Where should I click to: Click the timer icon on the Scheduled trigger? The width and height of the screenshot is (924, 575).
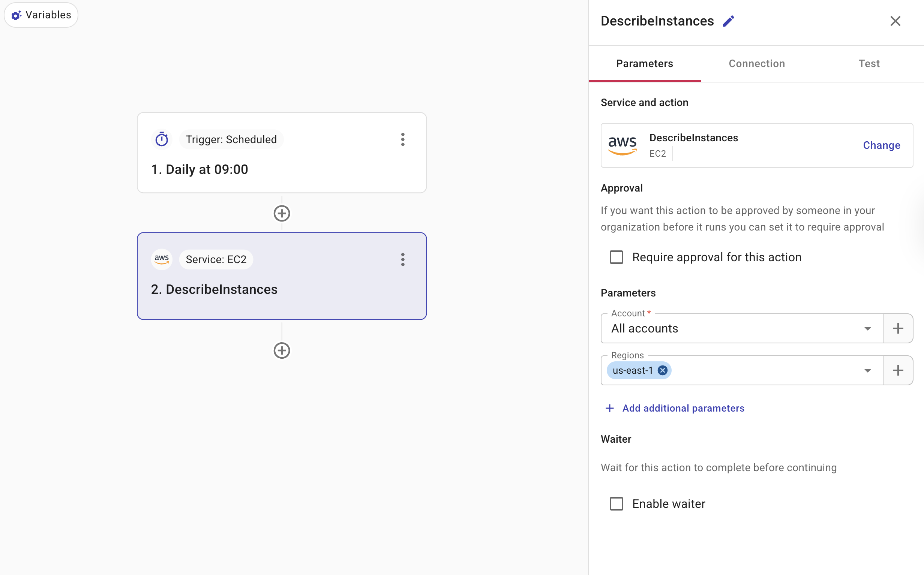pyautogui.click(x=162, y=139)
